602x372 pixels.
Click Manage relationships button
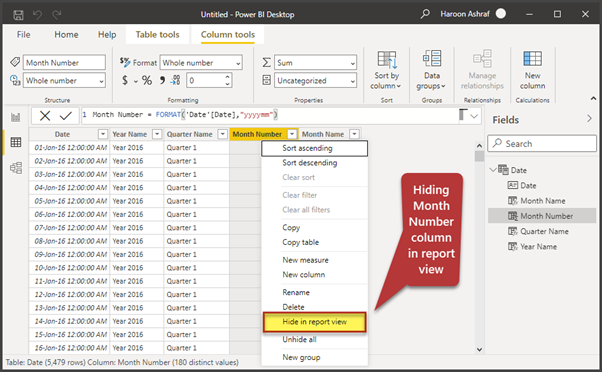[482, 70]
